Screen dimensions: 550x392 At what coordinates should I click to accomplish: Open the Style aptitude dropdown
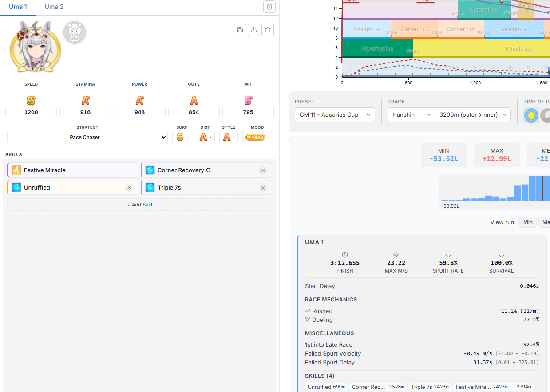click(x=229, y=137)
